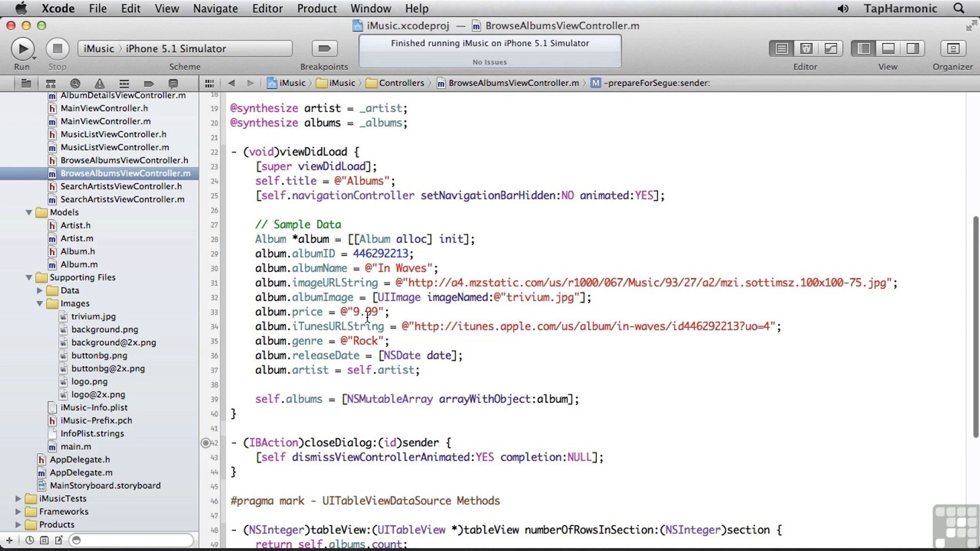Go back in editor history
The image size is (980, 551).
pos(231,83)
